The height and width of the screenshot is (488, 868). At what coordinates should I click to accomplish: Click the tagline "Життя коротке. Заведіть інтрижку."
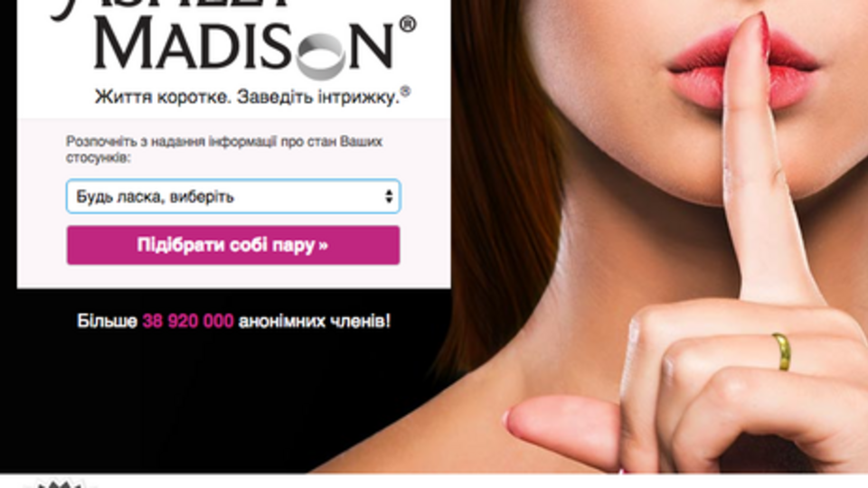246,97
